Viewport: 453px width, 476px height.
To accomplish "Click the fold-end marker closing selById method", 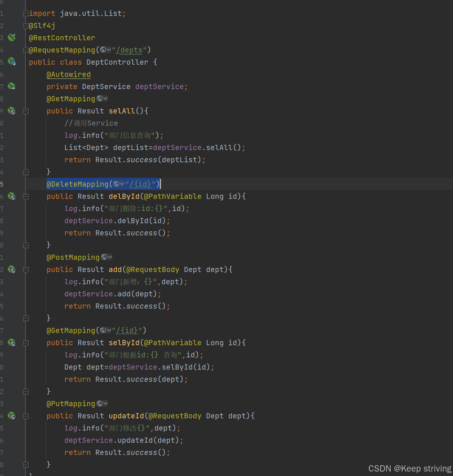I will point(26,391).
